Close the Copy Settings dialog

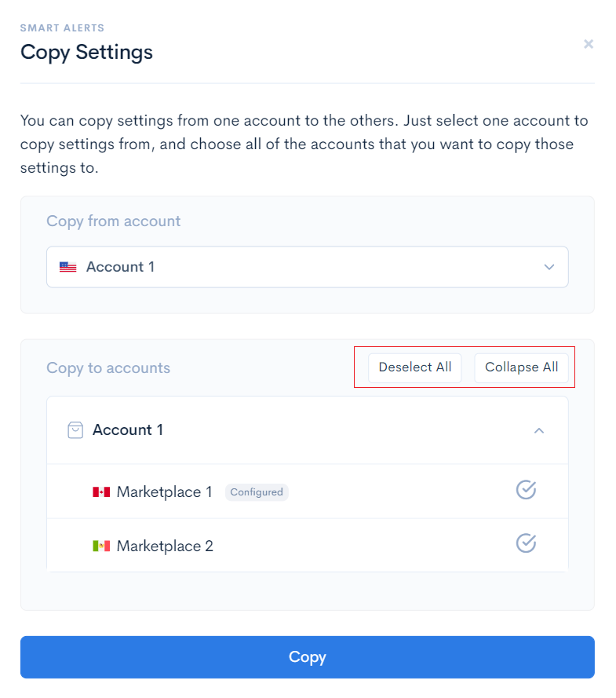[x=588, y=44]
